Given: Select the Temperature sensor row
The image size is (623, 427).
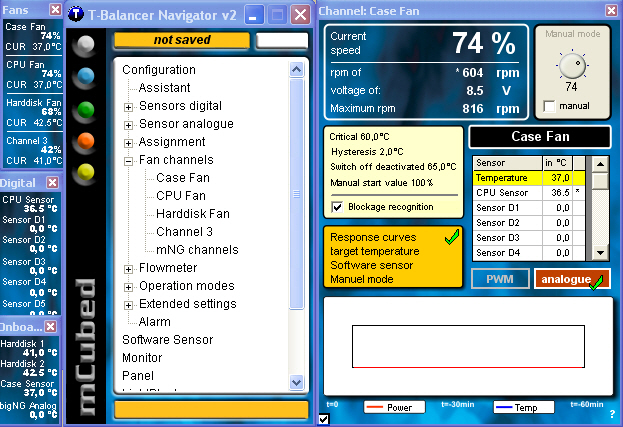Looking at the screenshot, I should [529, 178].
